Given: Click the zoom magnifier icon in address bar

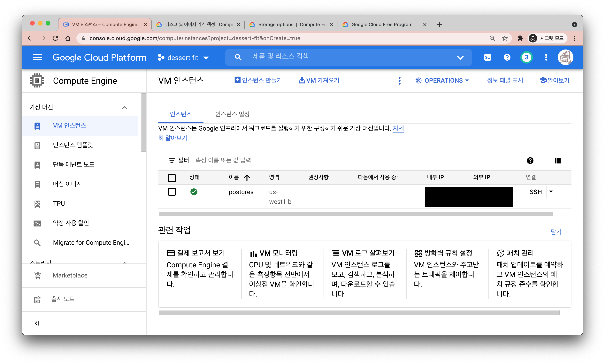Looking at the screenshot, I should click(x=492, y=38).
